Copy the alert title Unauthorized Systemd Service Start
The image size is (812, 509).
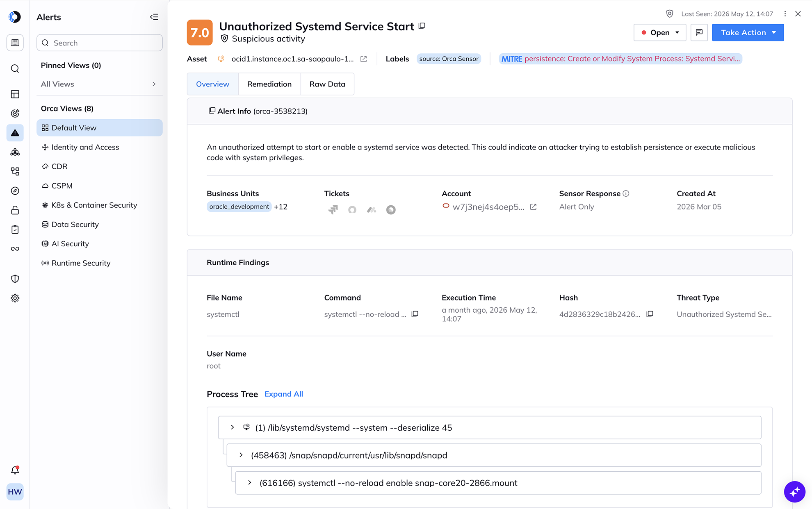[422, 26]
